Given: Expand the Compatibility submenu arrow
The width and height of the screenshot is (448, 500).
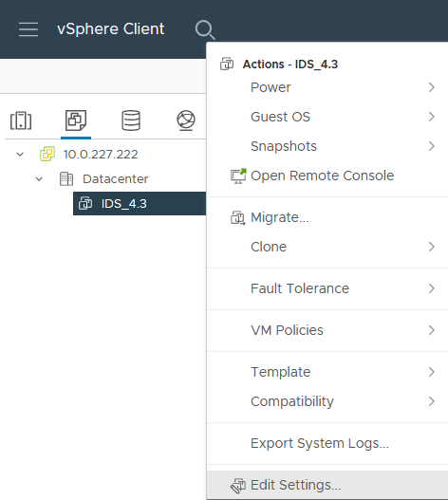Looking at the screenshot, I should (432, 401).
